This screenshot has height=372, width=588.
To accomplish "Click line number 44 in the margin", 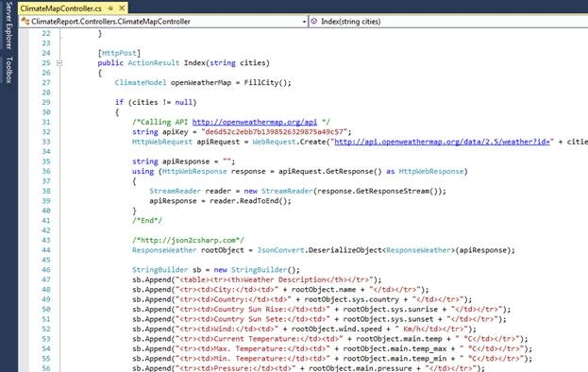I will pos(46,250).
